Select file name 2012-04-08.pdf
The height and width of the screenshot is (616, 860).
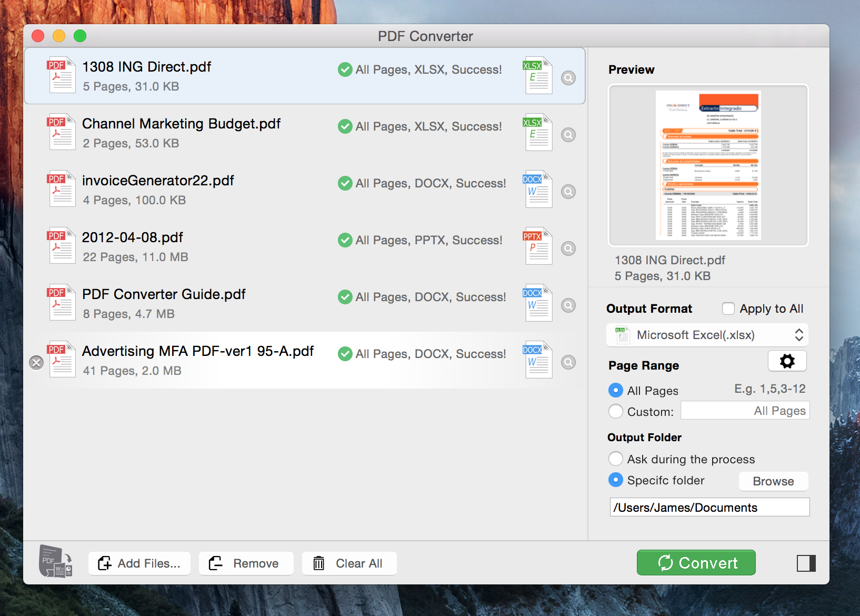pos(132,237)
